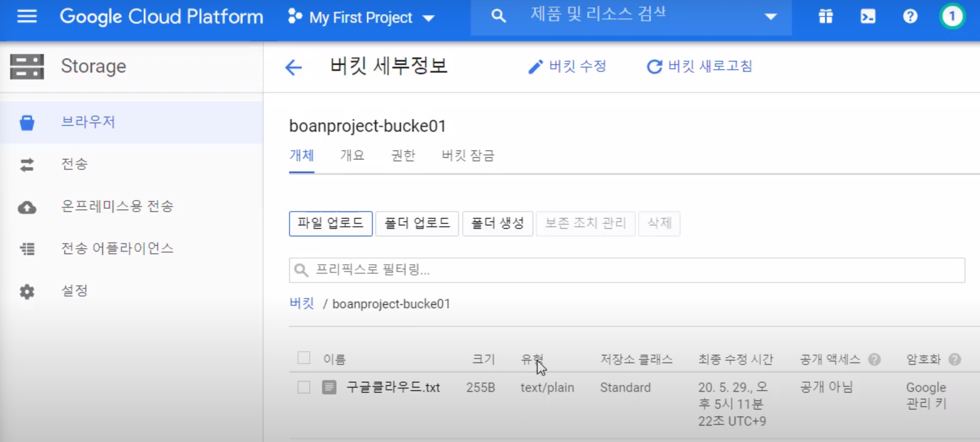Switch to the 개체 tab
This screenshot has width=980, height=442.
point(301,155)
